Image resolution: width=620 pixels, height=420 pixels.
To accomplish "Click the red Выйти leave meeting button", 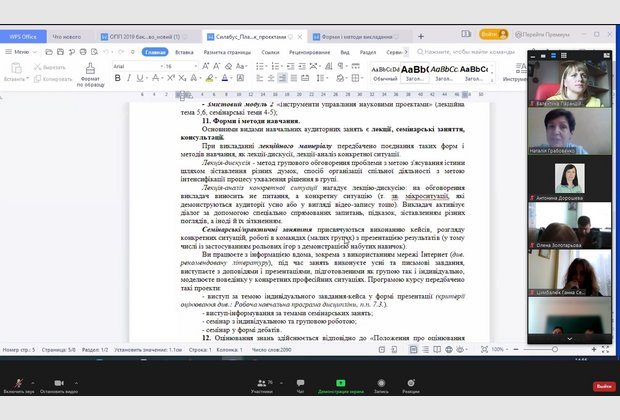I will (x=604, y=385).
